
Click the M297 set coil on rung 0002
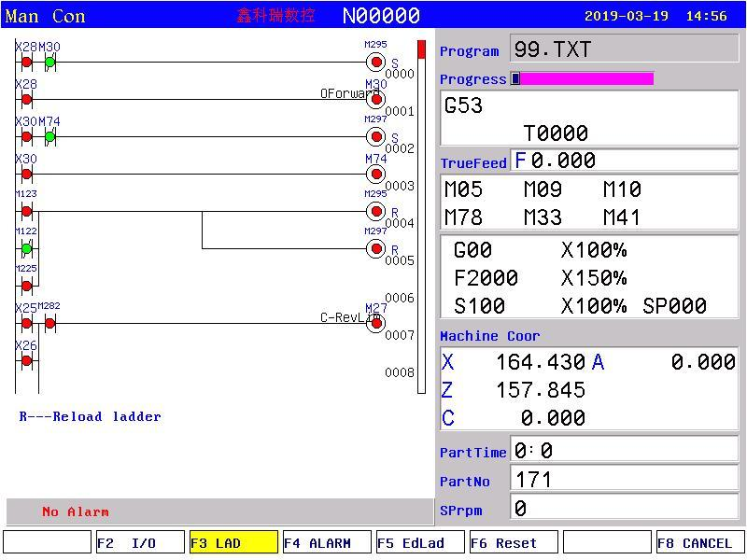tap(376, 136)
